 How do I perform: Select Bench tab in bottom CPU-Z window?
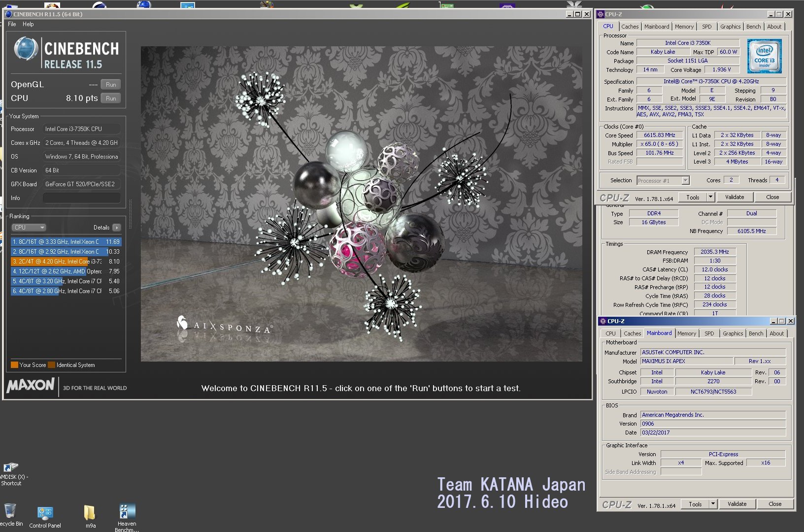756,333
